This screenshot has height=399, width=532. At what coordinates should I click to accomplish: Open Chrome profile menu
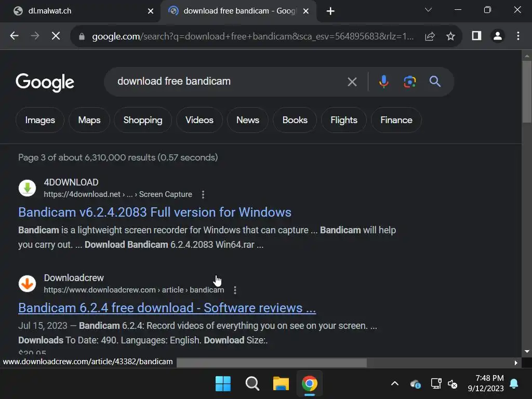pos(498,36)
